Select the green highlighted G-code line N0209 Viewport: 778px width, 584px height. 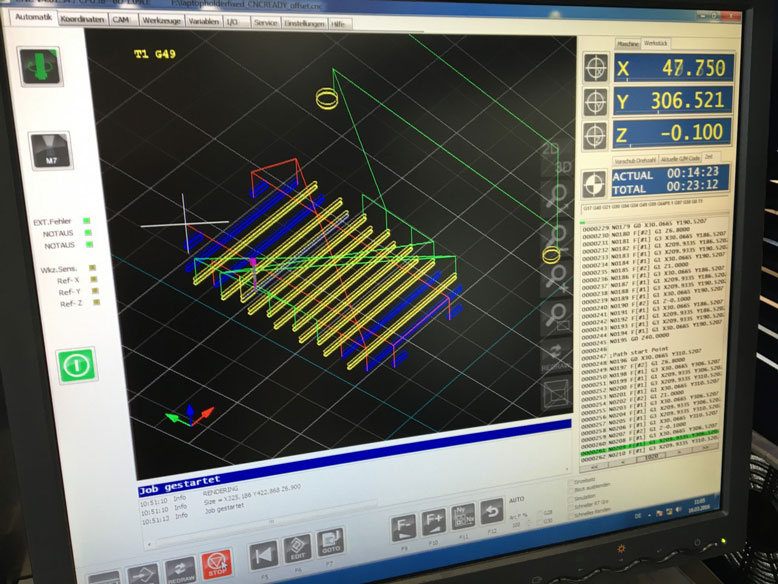[649, 444]
